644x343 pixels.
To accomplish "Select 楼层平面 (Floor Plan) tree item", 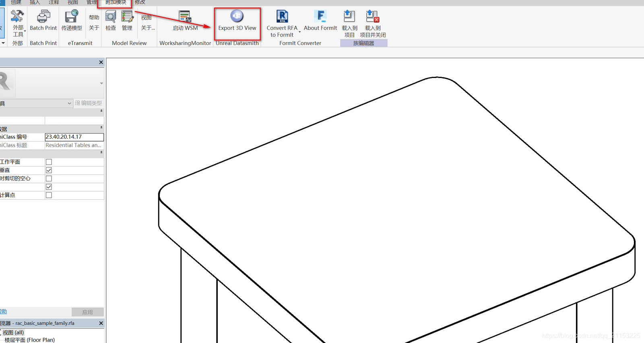I will 29,340.
